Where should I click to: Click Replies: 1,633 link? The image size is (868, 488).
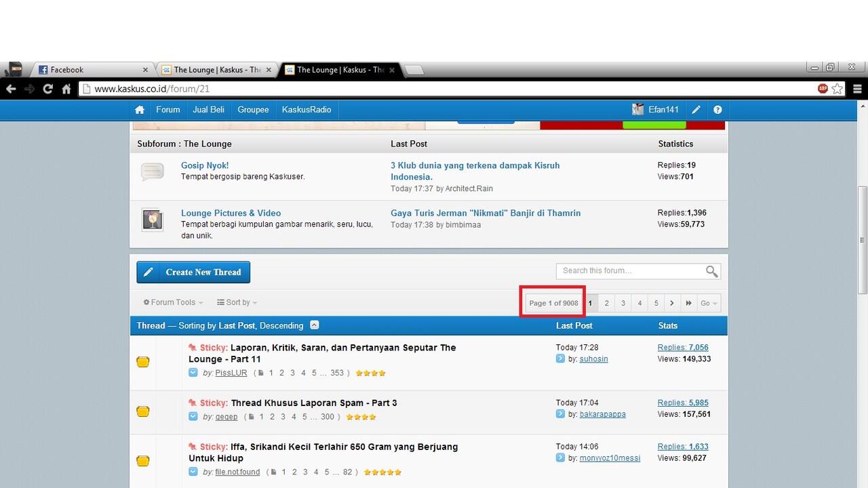683,447
